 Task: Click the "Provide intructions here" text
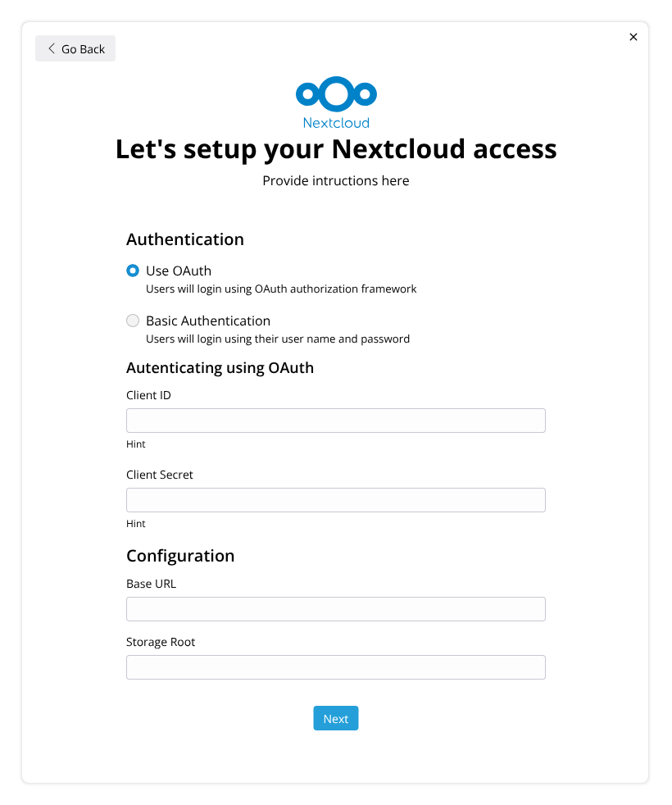pos(336,180)
